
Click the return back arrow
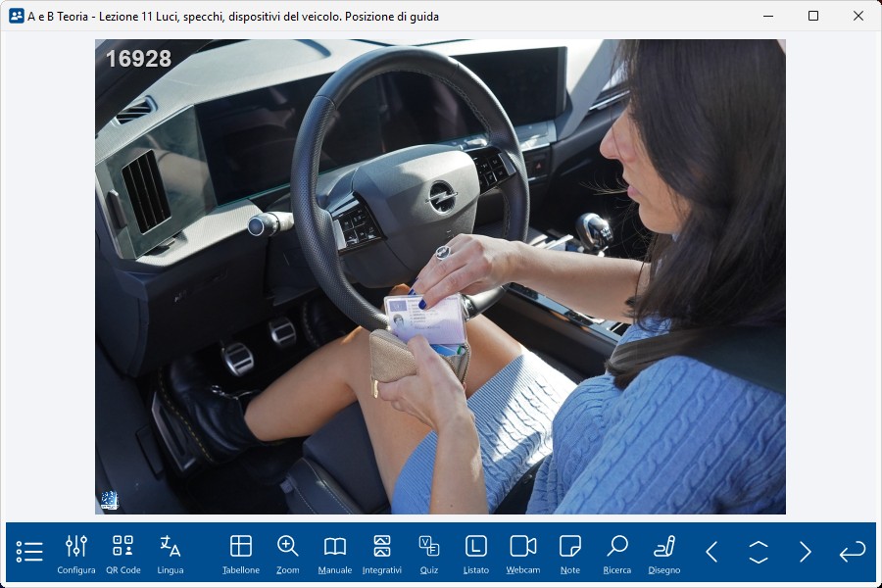853,552
